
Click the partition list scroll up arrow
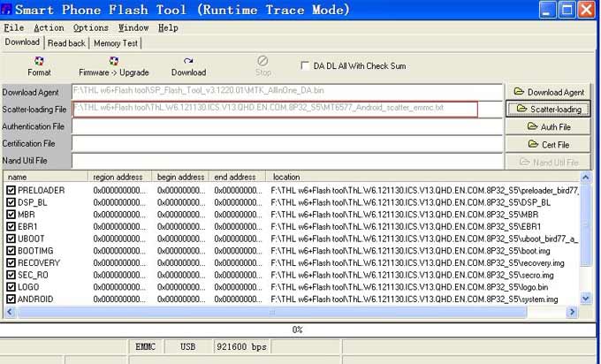click(585, 177)
